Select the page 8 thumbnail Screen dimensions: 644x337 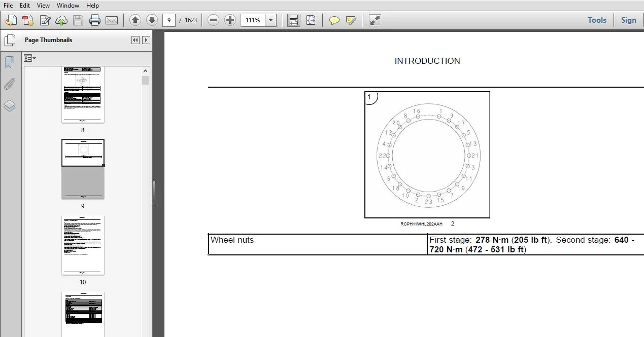[83, 95]
